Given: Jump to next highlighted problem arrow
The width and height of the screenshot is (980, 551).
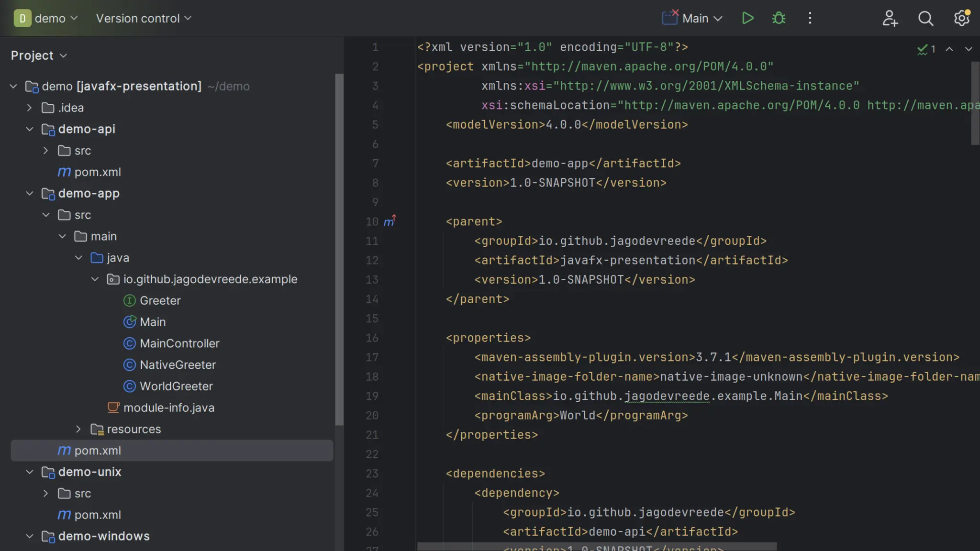Looking at the screenshot, I should click(x=969, y=49).
